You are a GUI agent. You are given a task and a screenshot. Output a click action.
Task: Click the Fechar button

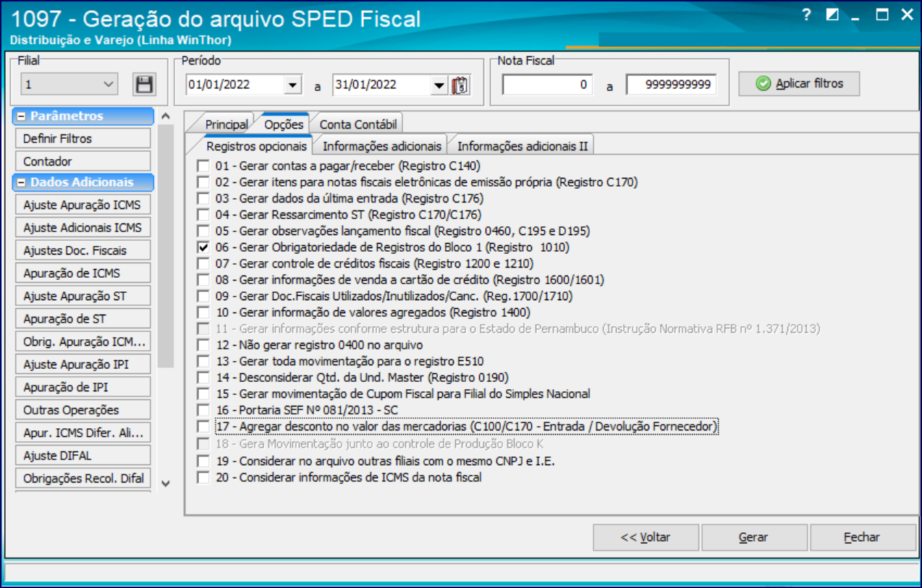click(862, 537)
